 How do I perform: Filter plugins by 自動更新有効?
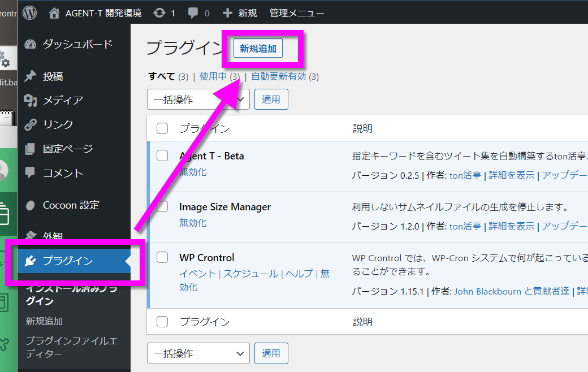pyautogui.click(x=278, y=76)
